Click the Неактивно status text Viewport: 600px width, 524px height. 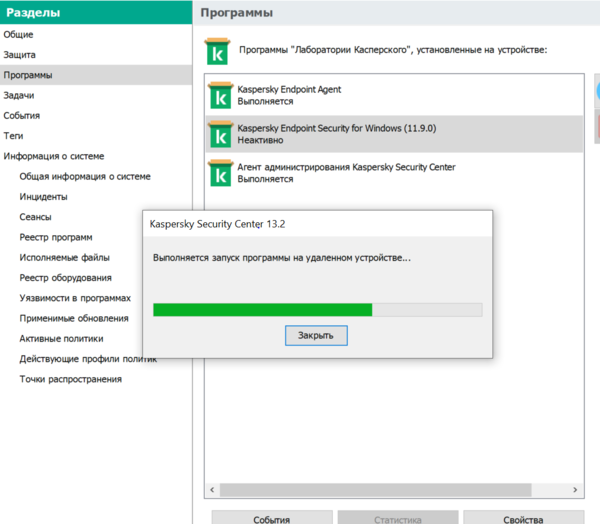(x=260, y=140)
